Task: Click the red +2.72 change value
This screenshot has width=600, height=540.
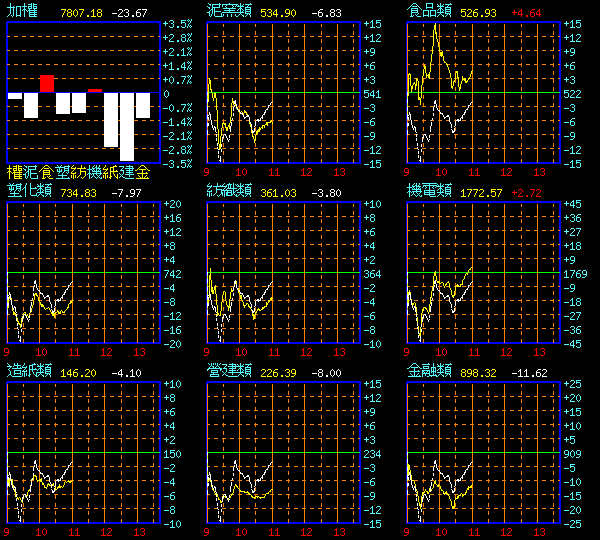Action: [527, 193]
